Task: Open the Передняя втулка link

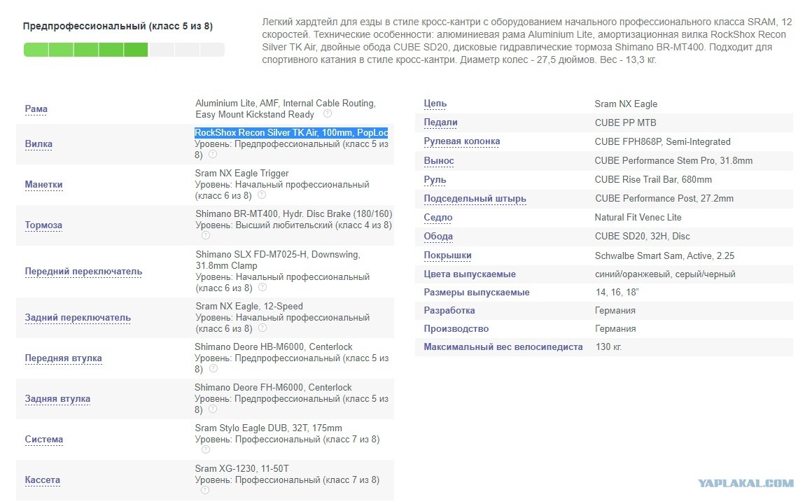Action: tap(63, 358)
